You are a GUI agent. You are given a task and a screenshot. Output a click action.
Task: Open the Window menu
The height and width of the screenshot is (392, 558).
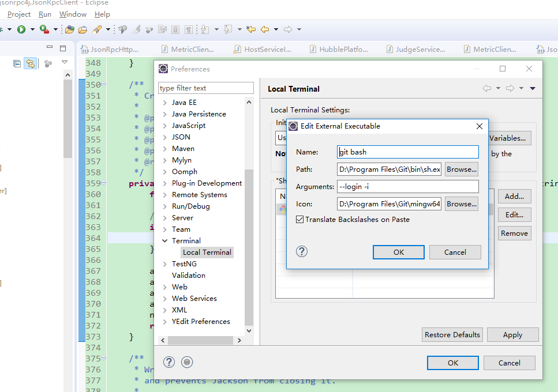tap(73, 14)
